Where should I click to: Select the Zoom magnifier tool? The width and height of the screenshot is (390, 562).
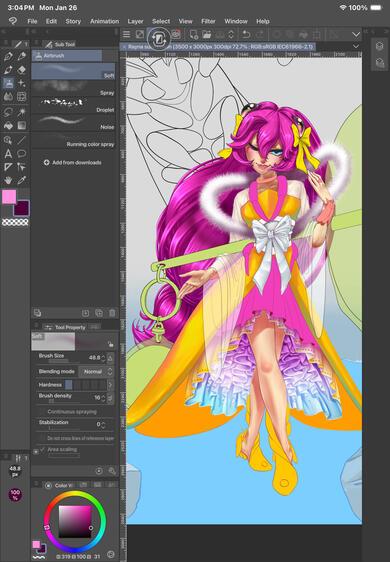(8, 140)
